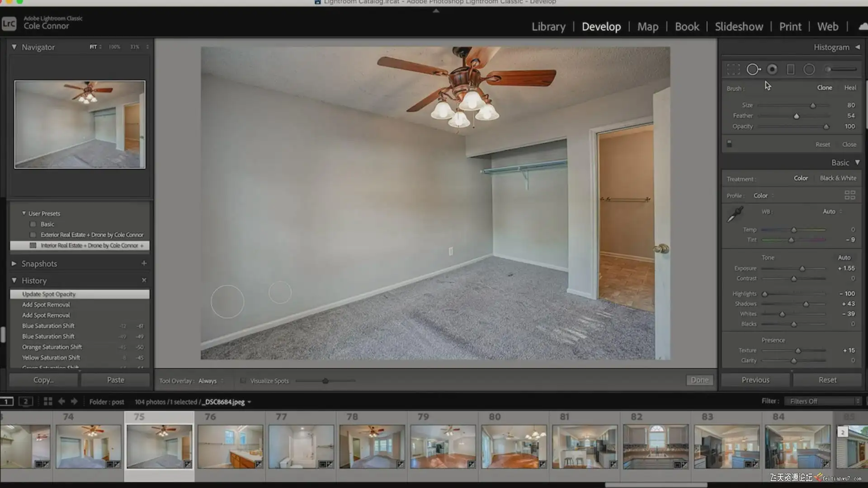
Task: Click the Done button below the photo
Action: tap(699, 380)
